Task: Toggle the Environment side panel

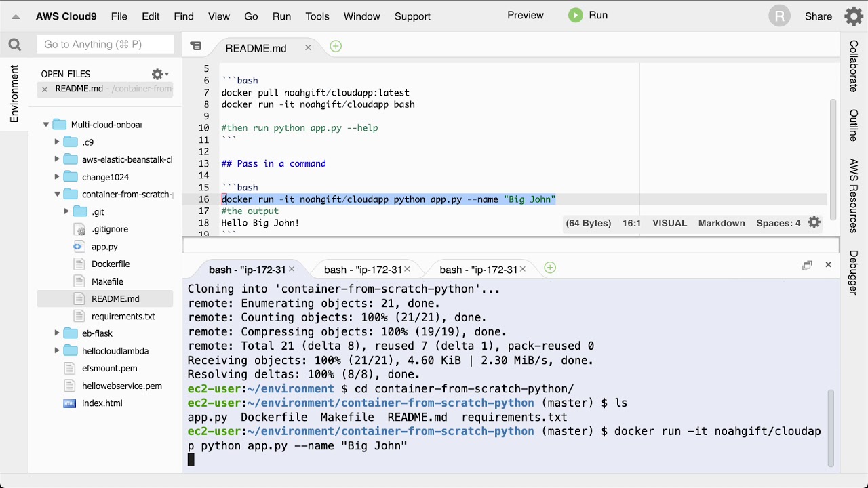Action: click(x=14, y=94)
